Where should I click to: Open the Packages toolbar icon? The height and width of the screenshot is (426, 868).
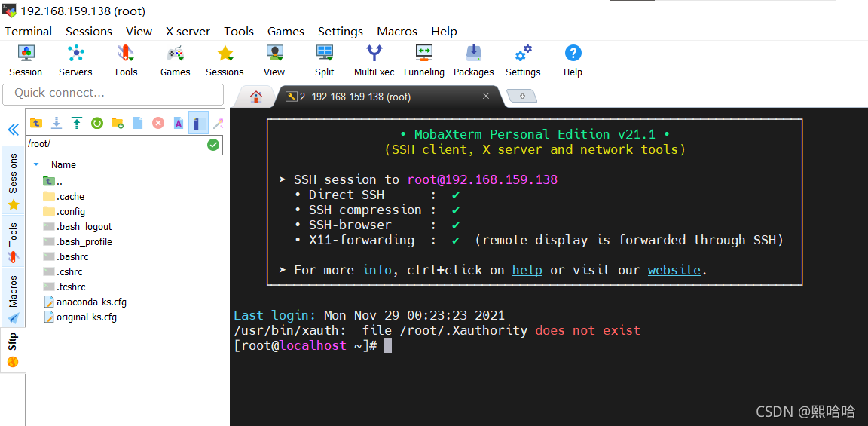pos(474,61)
